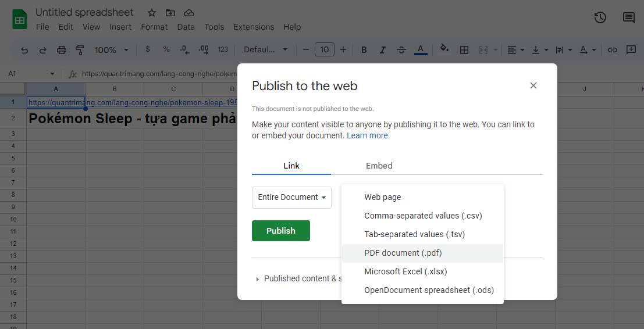Increase font size plus button
This screenshot has height=329, width=644.
(343, 49)
